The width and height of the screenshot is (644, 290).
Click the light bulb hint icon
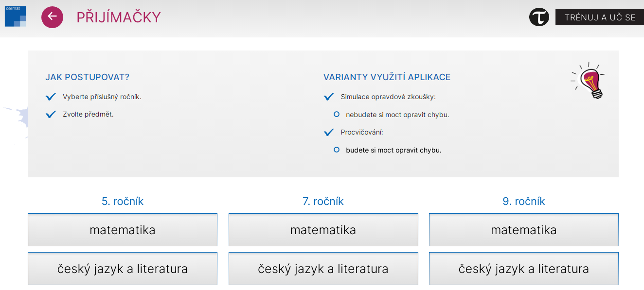[589, 81]
